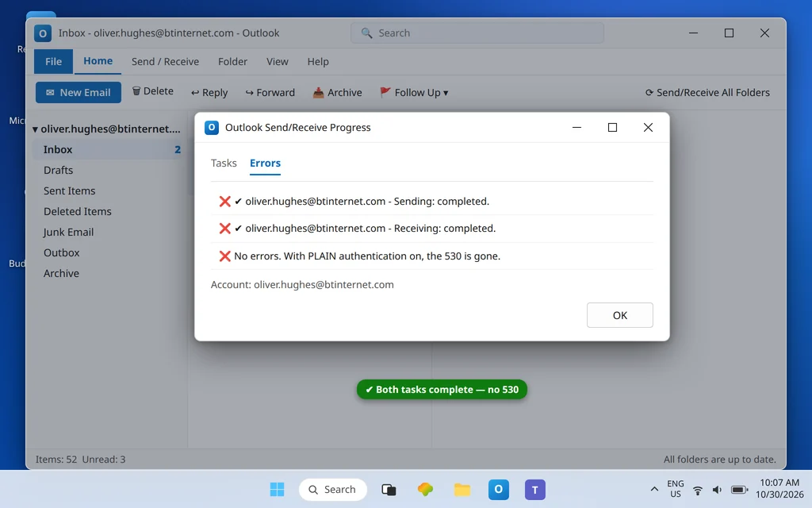
Task: Open the clock showing 10:07 AM
Action: point(779,489)
